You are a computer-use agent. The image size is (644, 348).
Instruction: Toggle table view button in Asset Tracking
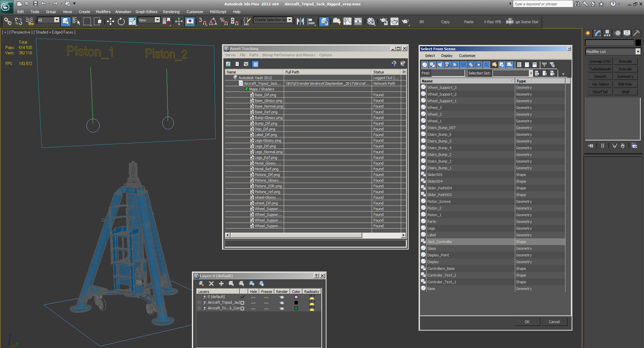pyautogui.click(x=255, y=64)
